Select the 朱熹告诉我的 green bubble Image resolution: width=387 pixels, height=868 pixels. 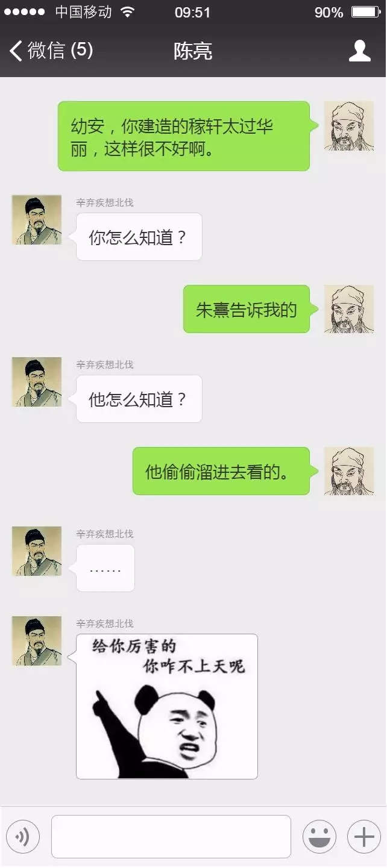[x=247, y=309]
